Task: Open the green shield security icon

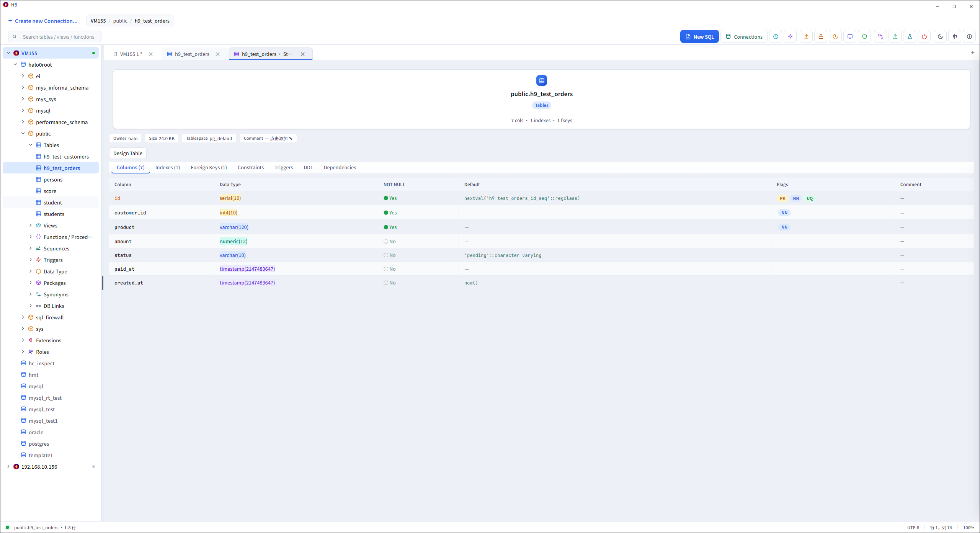Action: (864, 37)
